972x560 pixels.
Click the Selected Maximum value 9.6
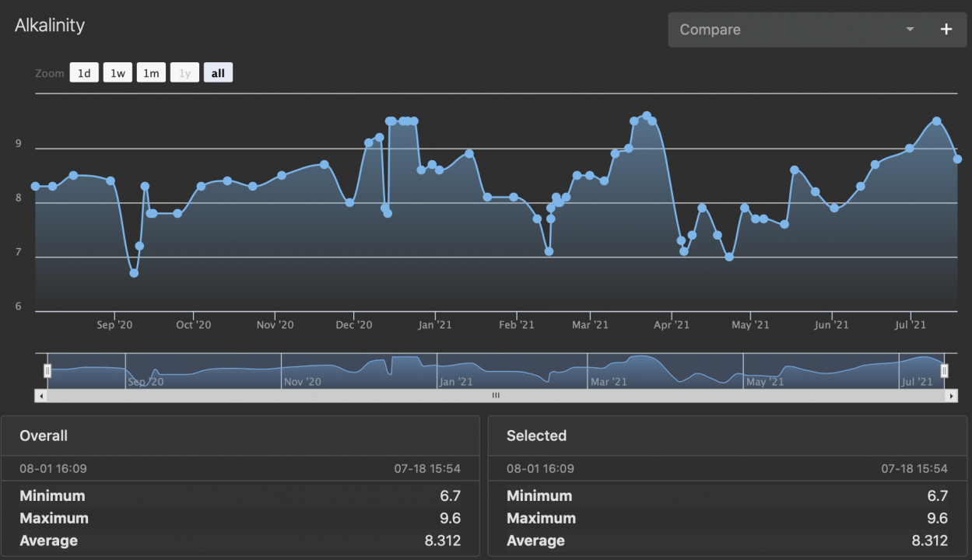click(937, 518)
